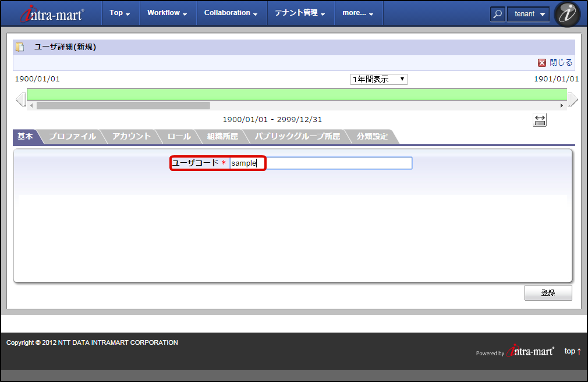Image resolution: width=588 pixels, height=382 pixels.
Task: Click scrollbar left arrow under timeline
Action: [x=31, y=106]
